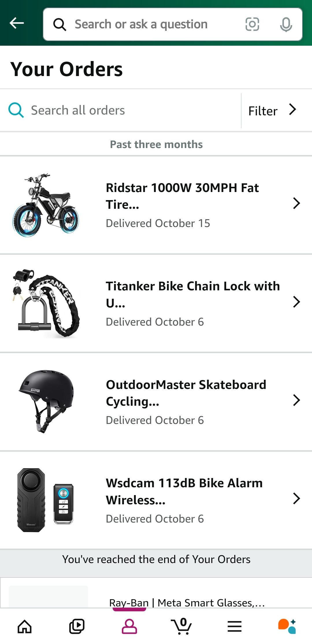Open OutdoorMaster Skateboard Cycling order title

(x=186, y=393)
